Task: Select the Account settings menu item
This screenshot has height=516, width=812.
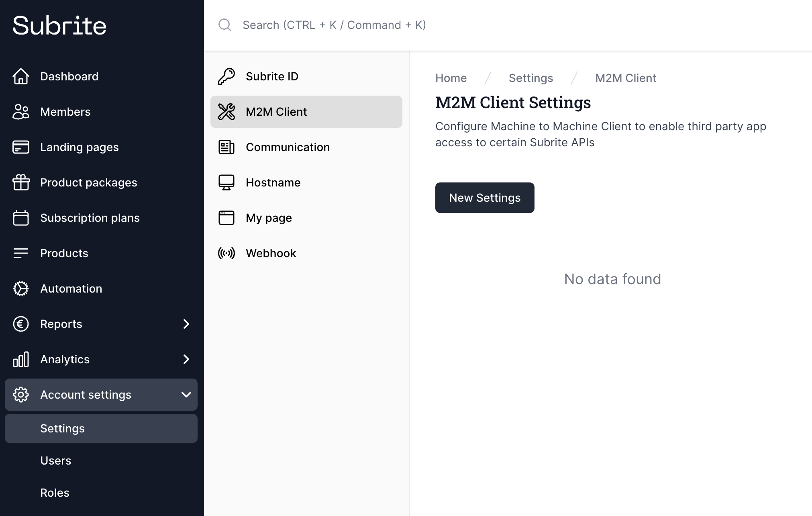Action: click(x=101, y=395)
